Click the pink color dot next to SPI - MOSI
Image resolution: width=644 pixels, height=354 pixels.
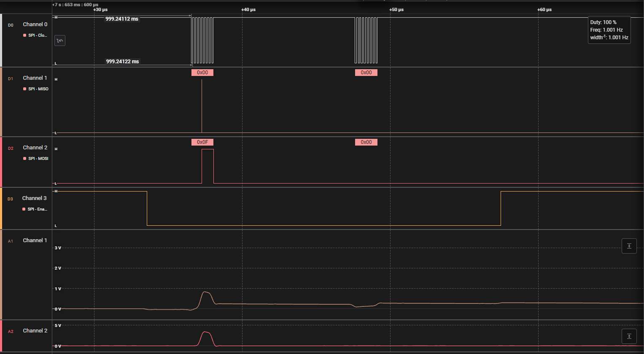[24, 158]
